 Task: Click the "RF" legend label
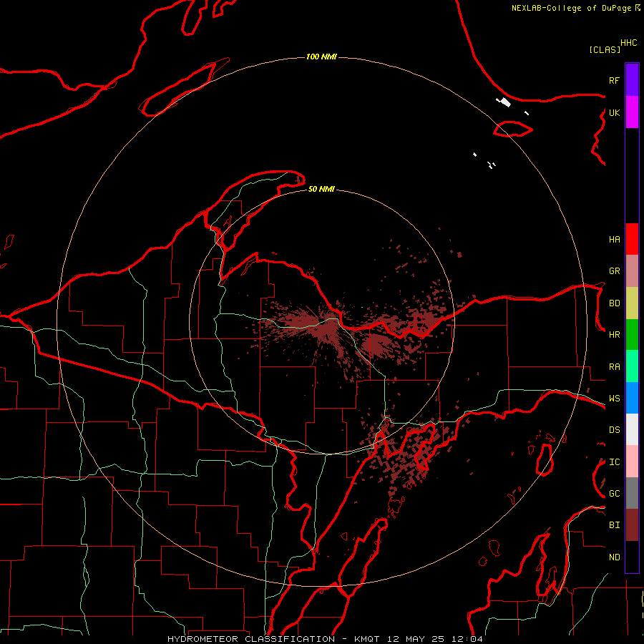[x=614, y=80]
